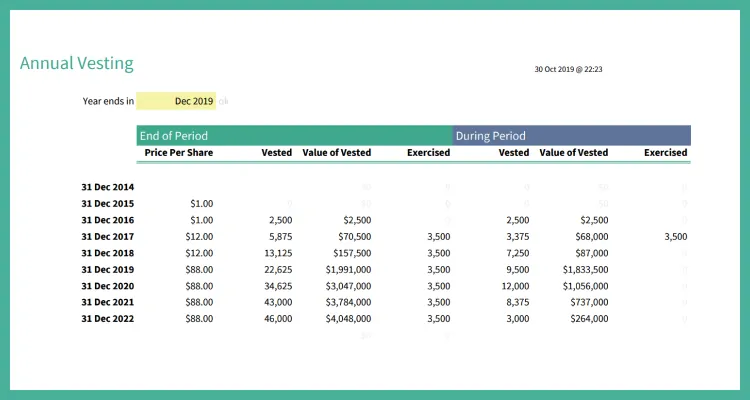Image resolution: width=750 pixels, height=400 pixels.
Task: Click the '$1,833,500' During Period value
Action: 586,269
